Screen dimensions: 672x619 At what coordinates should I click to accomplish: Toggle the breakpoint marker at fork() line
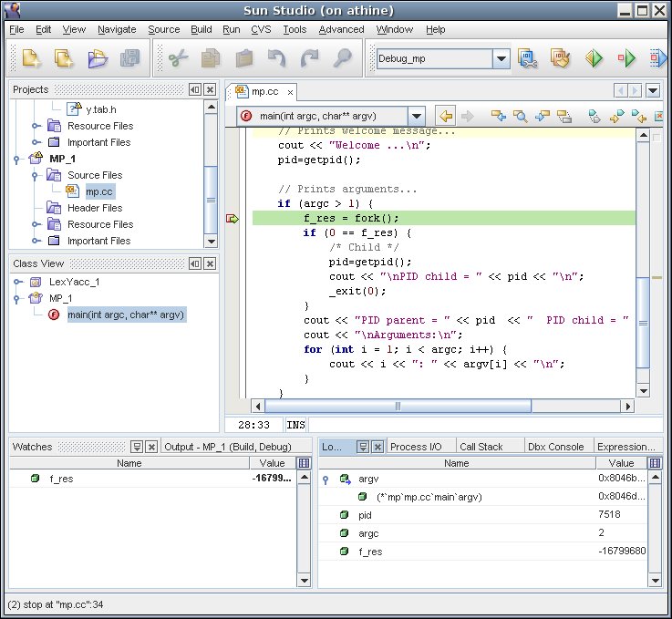232,219
